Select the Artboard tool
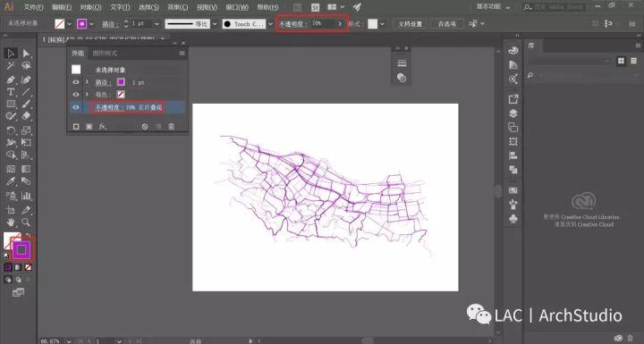 coord(11,210)
